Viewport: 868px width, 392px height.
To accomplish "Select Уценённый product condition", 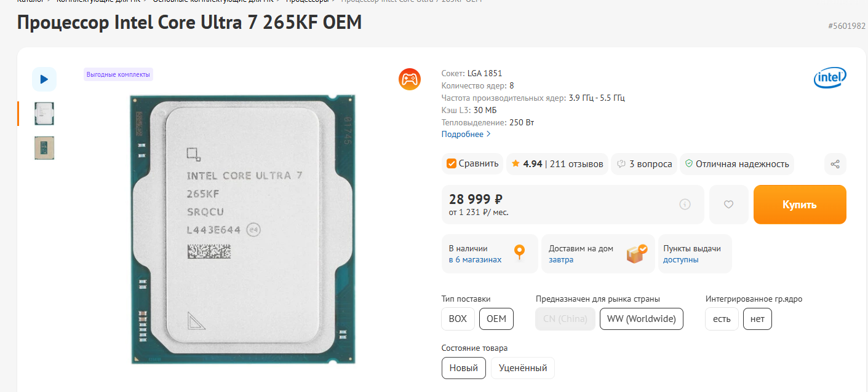I will [523, 368].
